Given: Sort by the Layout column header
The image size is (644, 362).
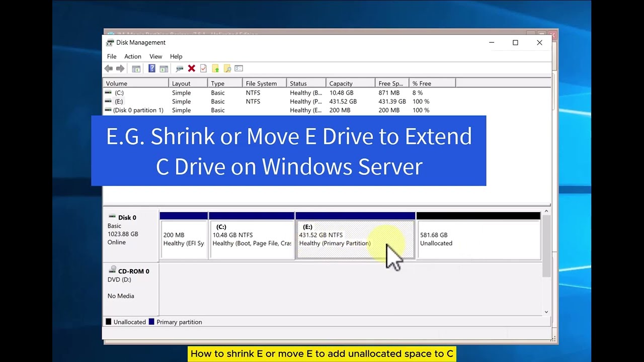Looking at the screenshot, I should click(188, 83).
